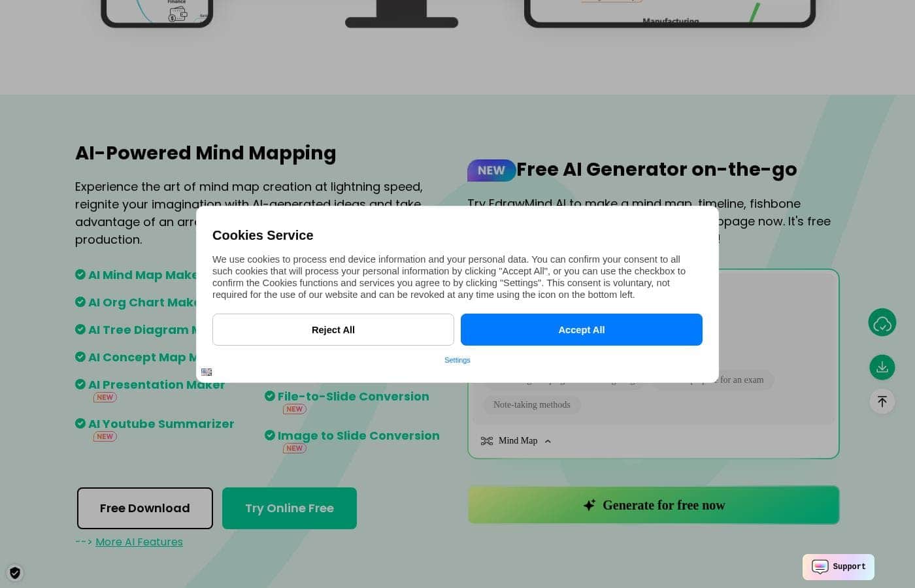Click the "Cookies Service" heading
The height and width of the screenshot is (588, 915).
coord(263,235)
